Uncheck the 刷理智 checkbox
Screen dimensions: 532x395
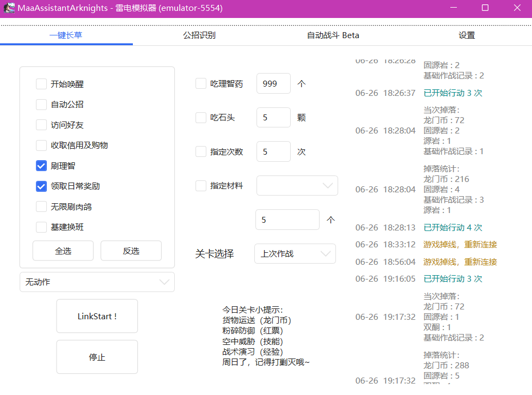pos(41,166)
